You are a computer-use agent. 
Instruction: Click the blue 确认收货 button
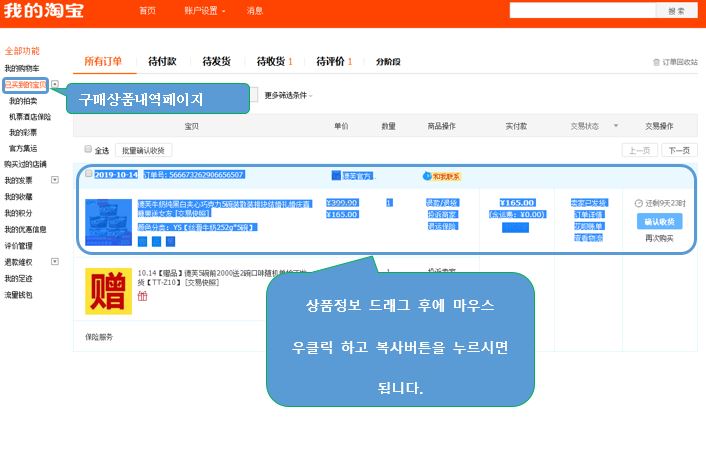[659, 222]
